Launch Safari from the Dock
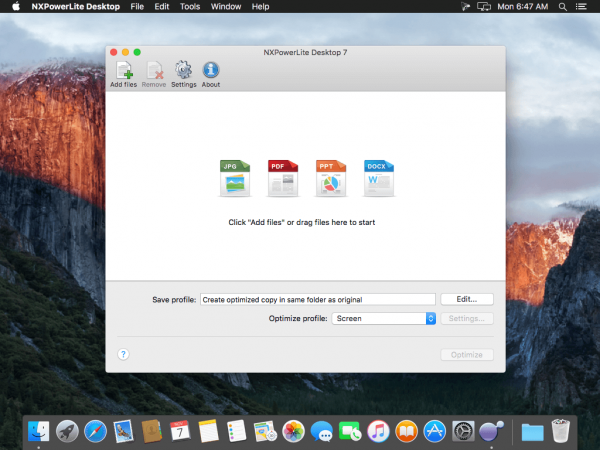This screenshot has height=450, width=600. click(x=95, y=431)
